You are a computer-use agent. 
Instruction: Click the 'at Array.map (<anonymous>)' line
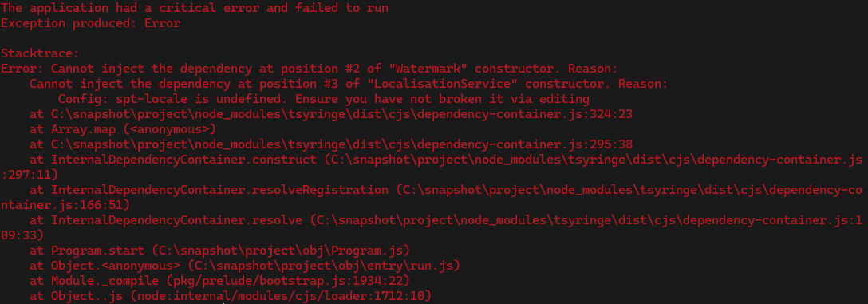coord(122,129)
